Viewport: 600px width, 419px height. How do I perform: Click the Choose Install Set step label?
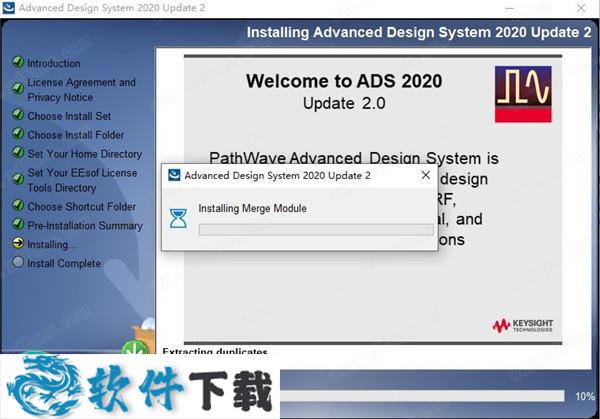tap(69, 116)
